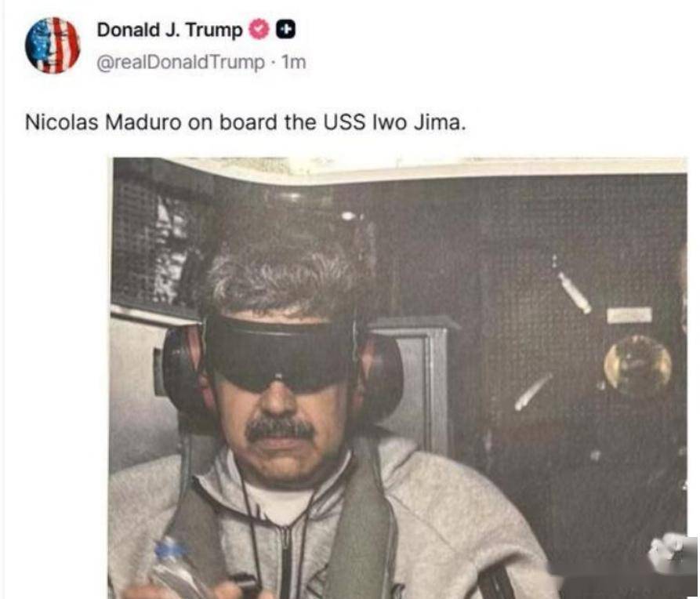Click the 1m post timestamp
This screenshot has width=700, height=599.
tap(294, 62)
